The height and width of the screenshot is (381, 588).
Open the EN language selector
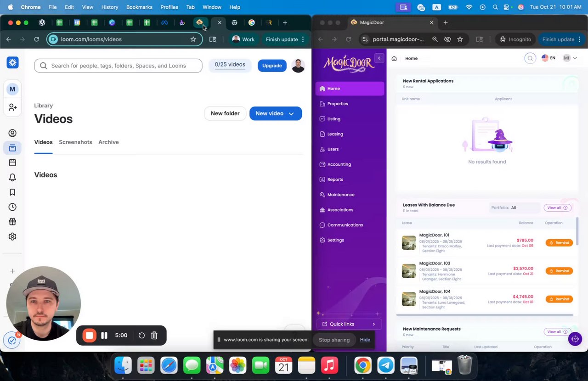[x=548, y=58]
